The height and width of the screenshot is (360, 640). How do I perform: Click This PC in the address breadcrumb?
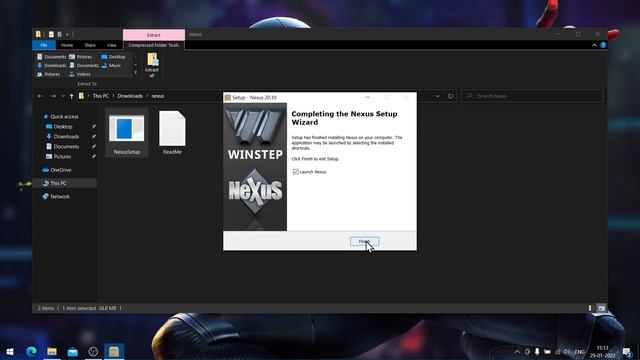click(100, 96)
